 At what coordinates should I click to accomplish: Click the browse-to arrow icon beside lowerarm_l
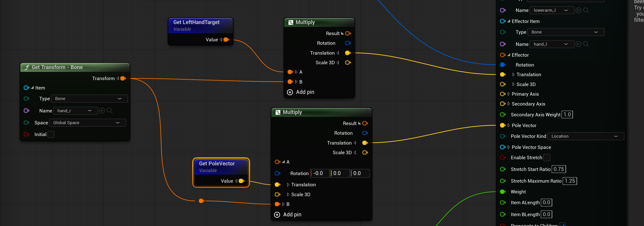click(x=578, y=10)
